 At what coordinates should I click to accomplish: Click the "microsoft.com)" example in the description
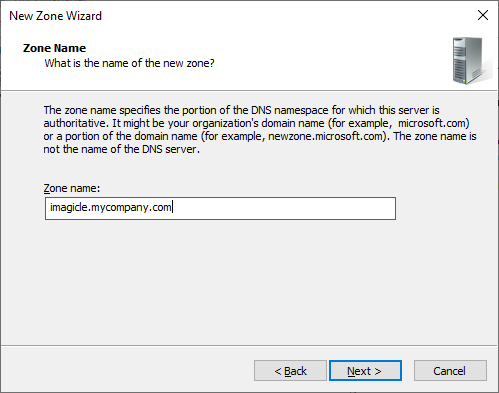[x=434, y=123]
